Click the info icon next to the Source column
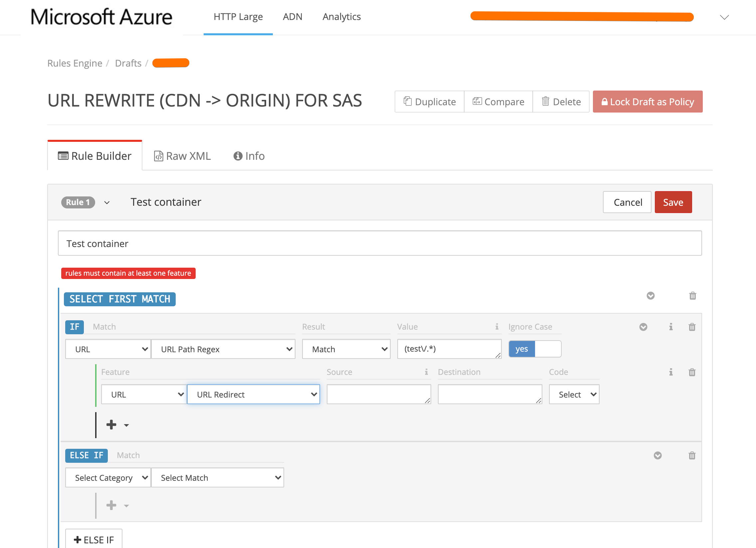 pos(427,372)
